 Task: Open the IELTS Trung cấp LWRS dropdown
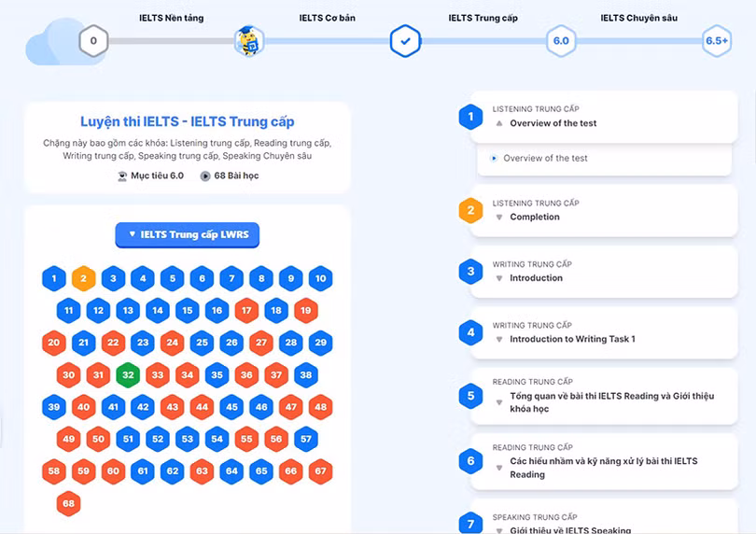187,234
